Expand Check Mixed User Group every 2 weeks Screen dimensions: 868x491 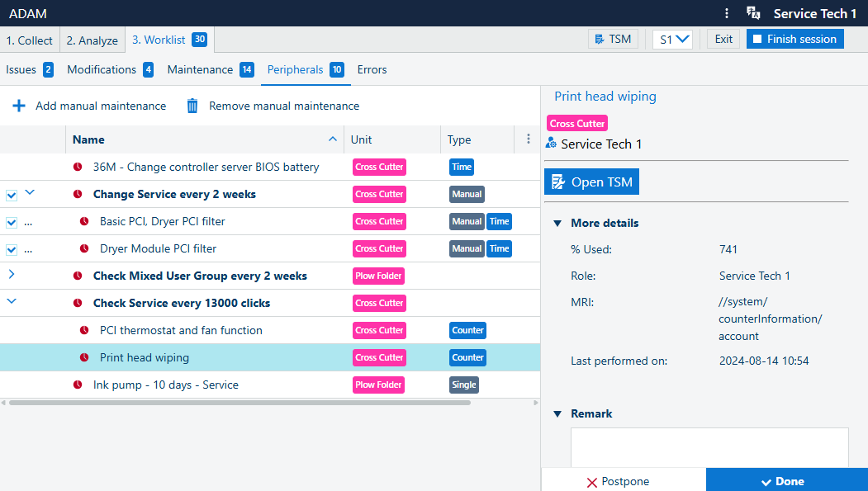click(x=12, y=275)
